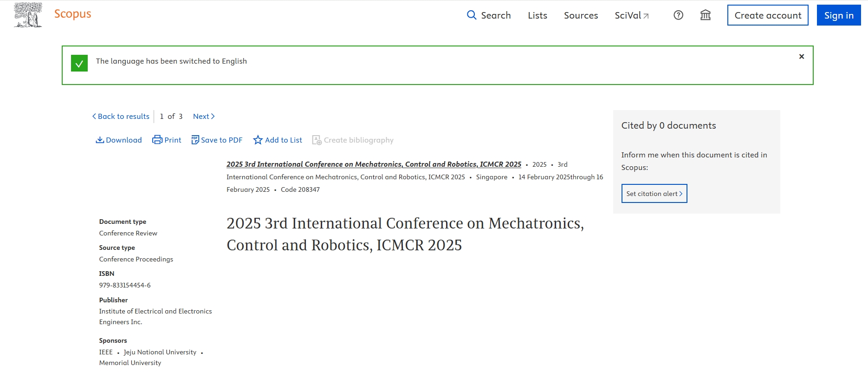868x372 pixels.
Task: Click the publisher name text
Action: coord(155,317)
